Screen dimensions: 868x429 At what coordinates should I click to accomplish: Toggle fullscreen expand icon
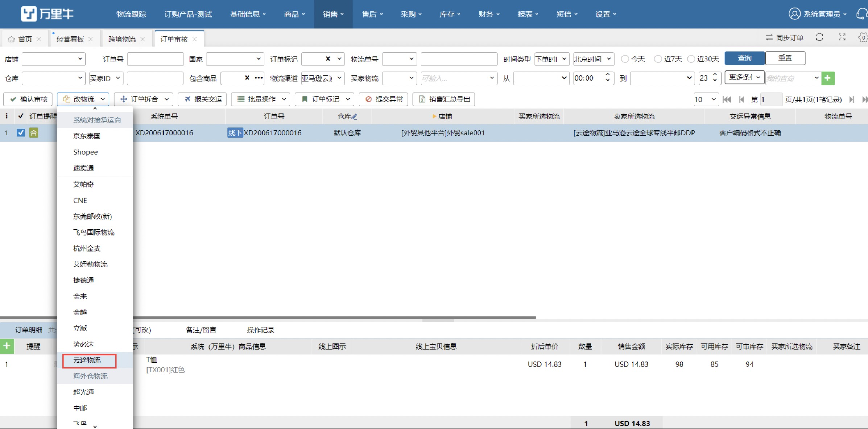(x=842, y=37)
